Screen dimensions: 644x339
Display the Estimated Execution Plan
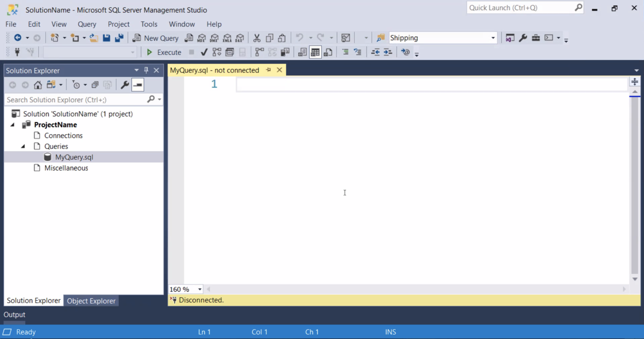(x=217, y=52)
